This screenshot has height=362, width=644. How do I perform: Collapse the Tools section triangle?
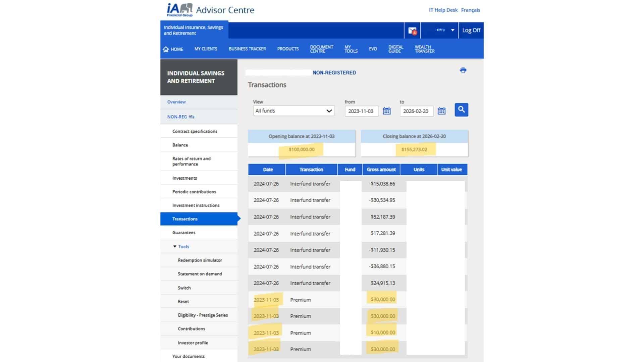(175, 246)
